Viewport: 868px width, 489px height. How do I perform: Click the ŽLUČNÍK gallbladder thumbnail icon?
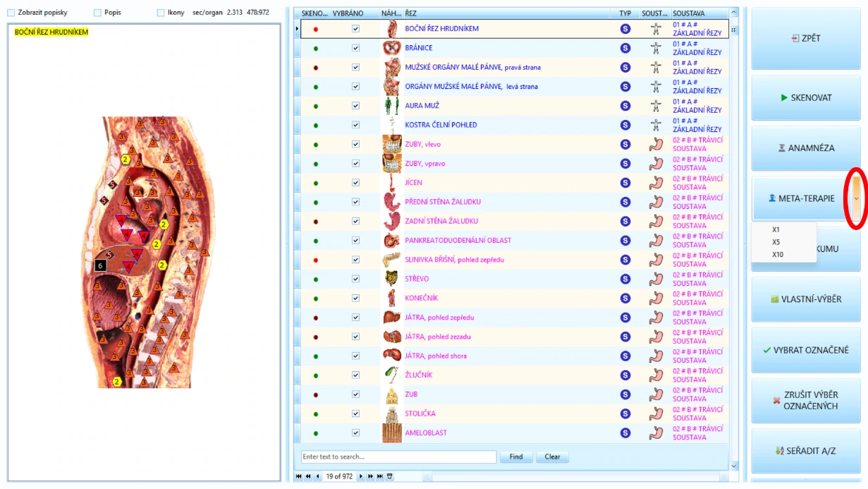tap(391, 375)
